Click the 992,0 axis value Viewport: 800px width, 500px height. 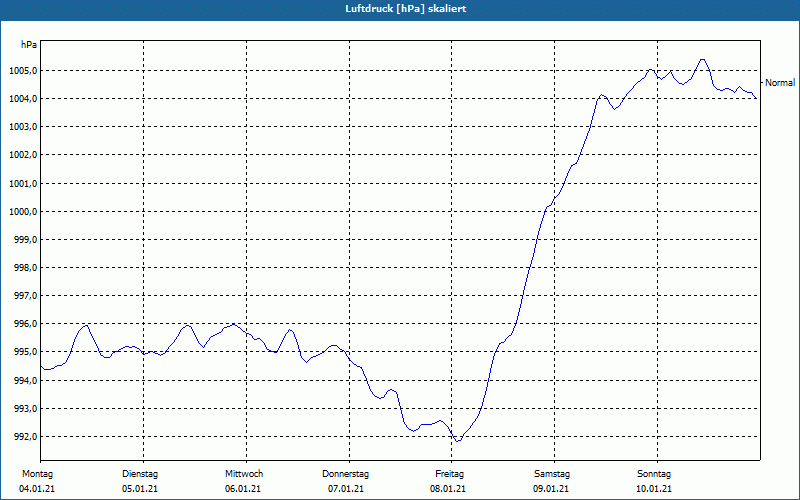pos(25,436)
